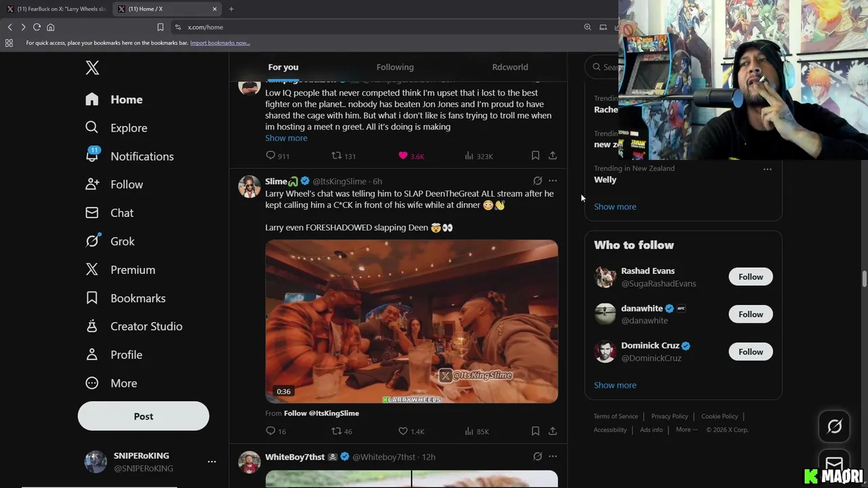The height and width of the screenshot is (488, 868).
Task: Open Follow in the left sidebar
Action: coord(114,184)
